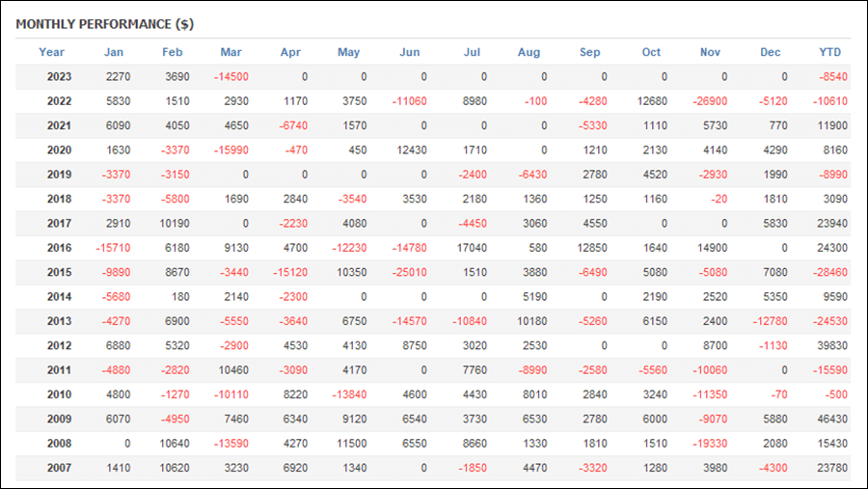Click the 2016 year row label
Image resolution: width=868 pixels, height=489 pixels.
59,248
